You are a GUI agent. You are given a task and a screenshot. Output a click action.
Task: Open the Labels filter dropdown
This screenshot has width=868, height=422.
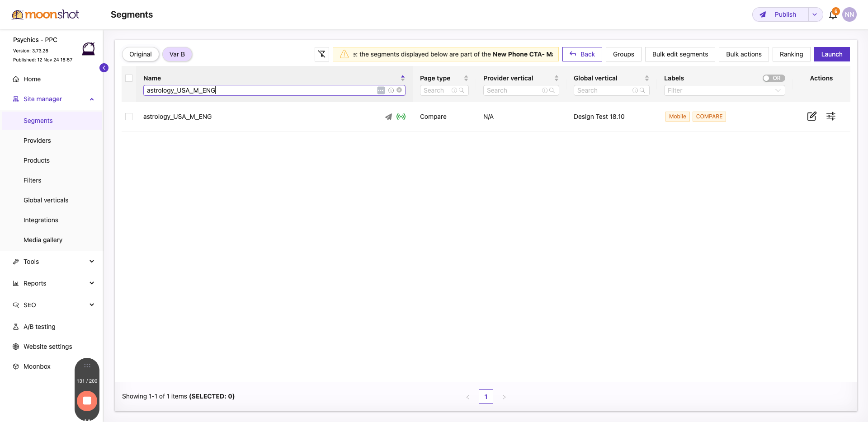coord(724,90)
